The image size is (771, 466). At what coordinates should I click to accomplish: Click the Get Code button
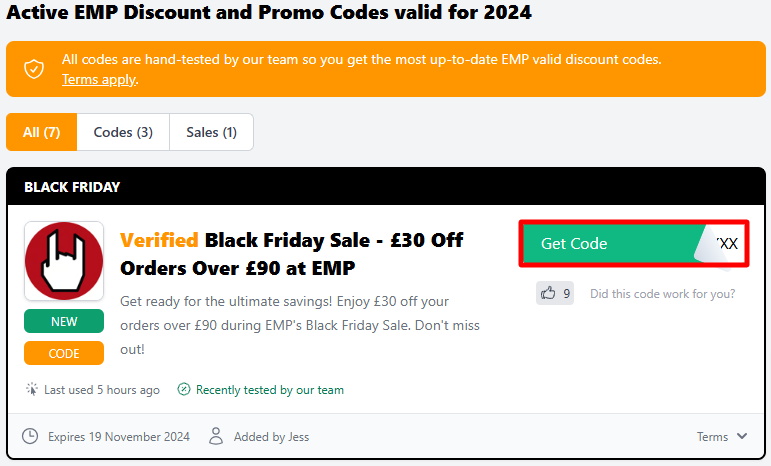coord(634,244)
